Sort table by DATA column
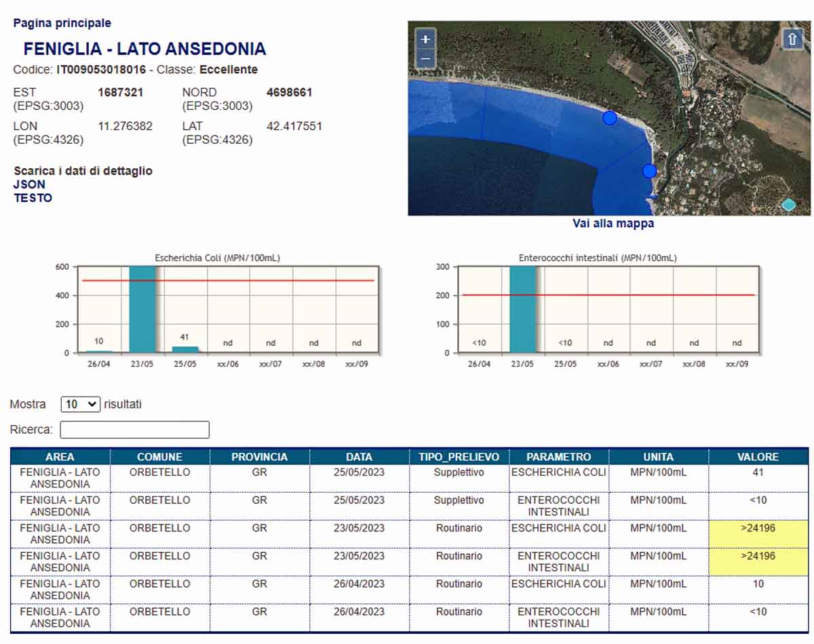Image resolution: width=814 pixels, height=644 pixels. [x=359, y=457]
